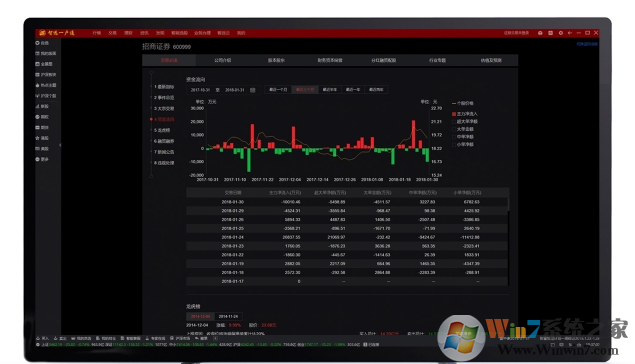Select 最近一年 range button
Screen dimensions: 635x364
click(x=353, y=90)
